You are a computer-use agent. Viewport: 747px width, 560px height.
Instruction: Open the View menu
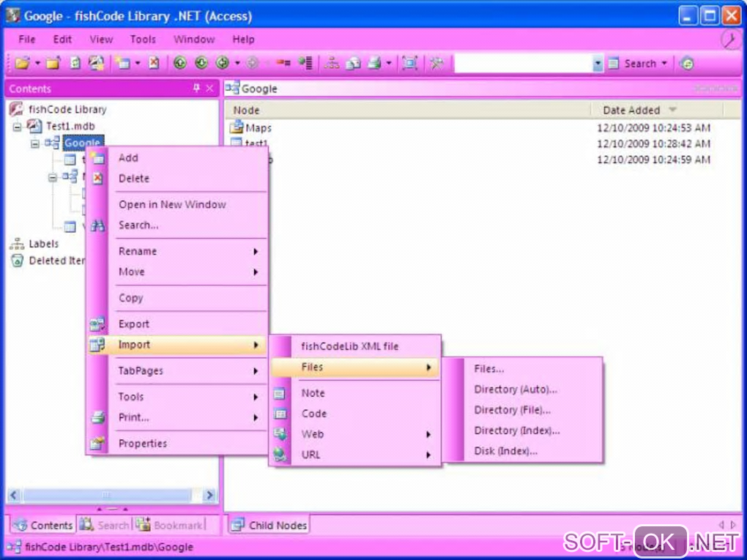pyautogui.click(x=102, y=40)
